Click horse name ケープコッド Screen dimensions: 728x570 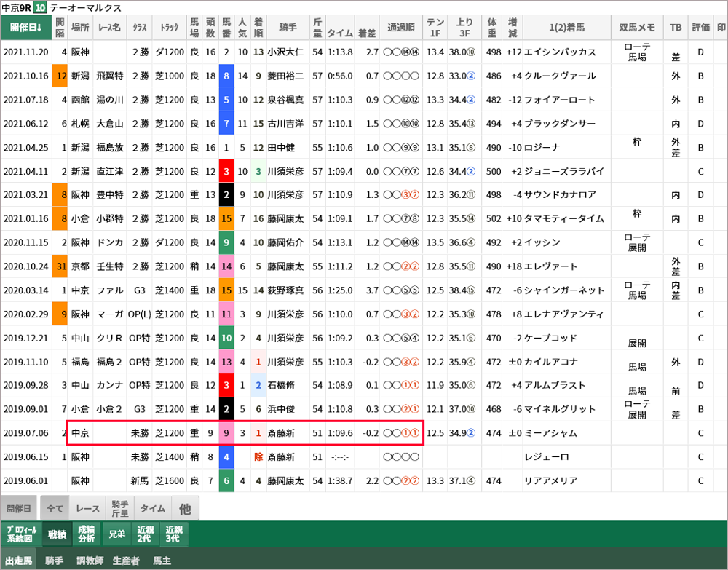[551, 339]
